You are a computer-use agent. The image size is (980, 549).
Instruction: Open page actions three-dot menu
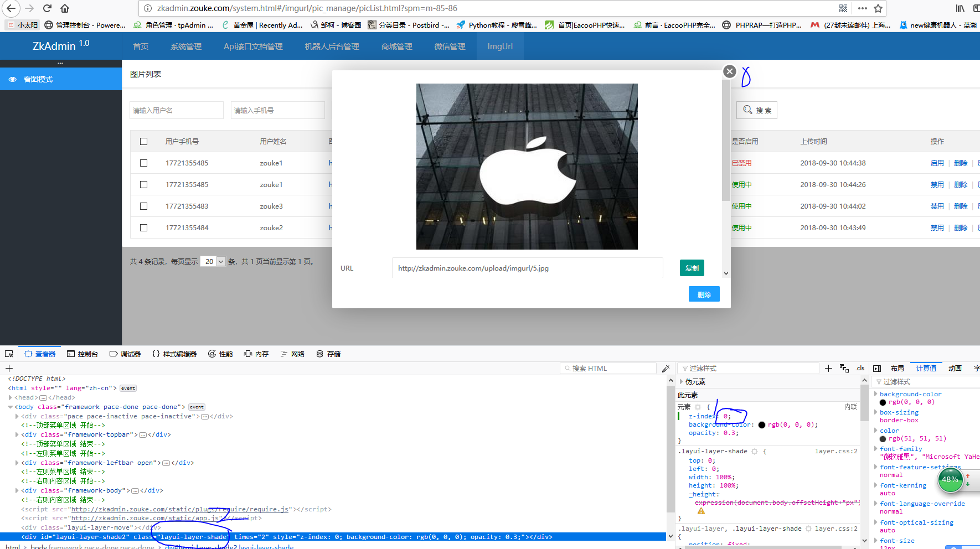click(862, 8)
